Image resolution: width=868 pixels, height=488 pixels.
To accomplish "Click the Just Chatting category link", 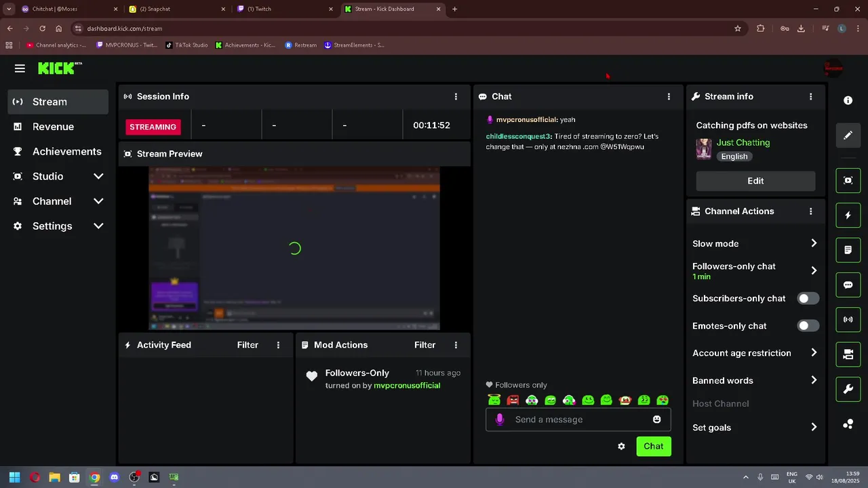I will 743,142.
